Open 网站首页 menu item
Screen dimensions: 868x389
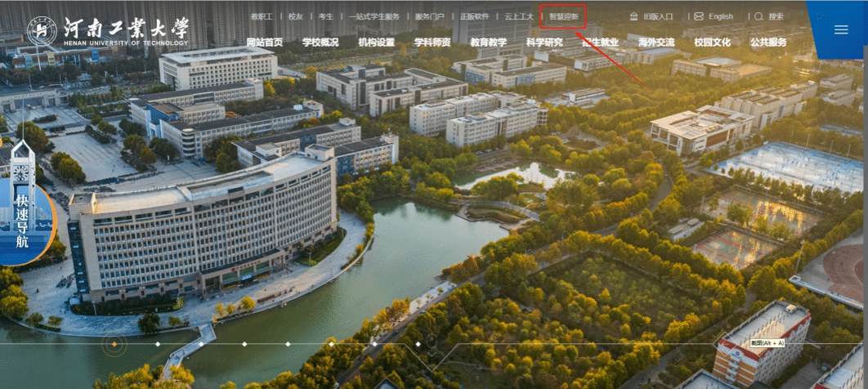pyautogui.click(x=264, y=42)
